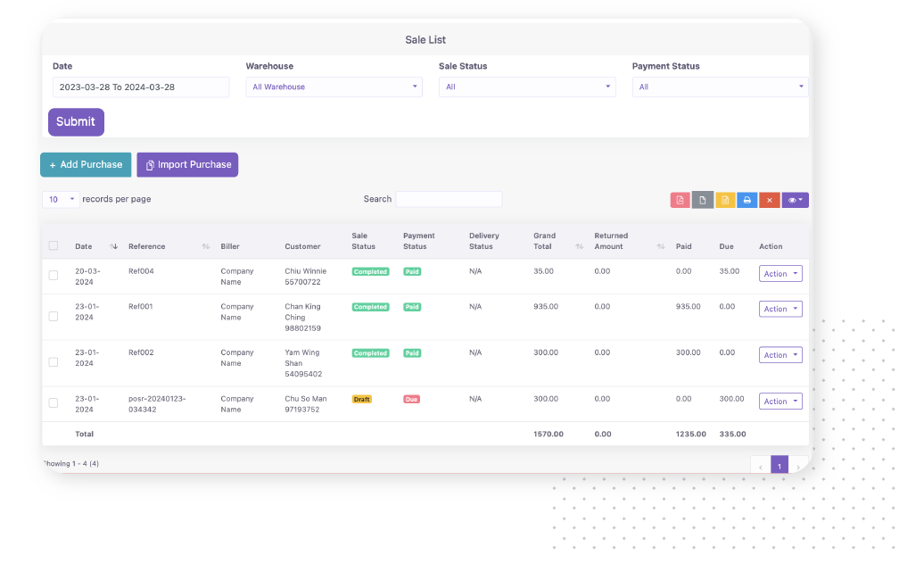
Task: Sort by Grand Total column arrows
Action: tap(580, 246)
